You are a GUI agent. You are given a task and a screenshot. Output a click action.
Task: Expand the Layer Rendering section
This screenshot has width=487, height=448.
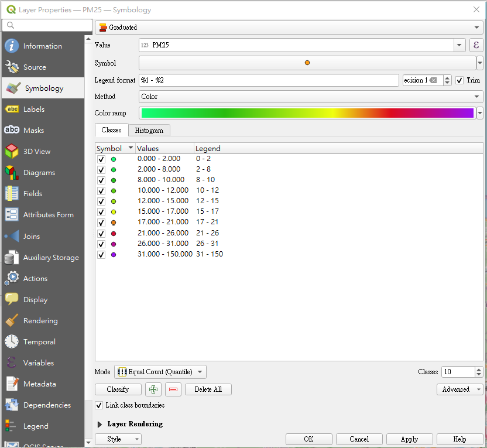point(100,424)
